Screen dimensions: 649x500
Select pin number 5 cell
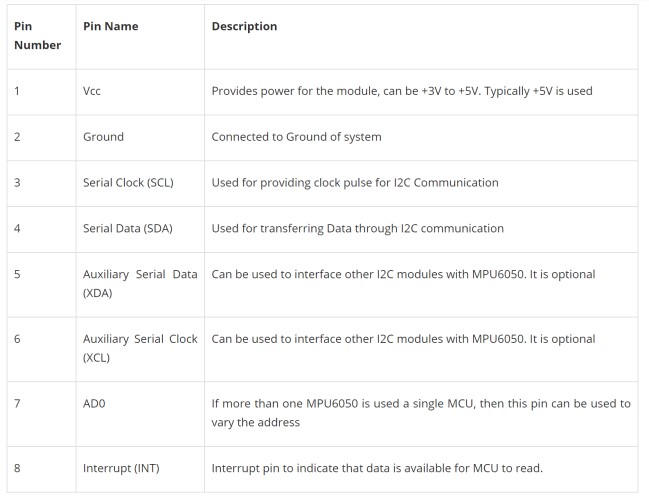point(17,274)
